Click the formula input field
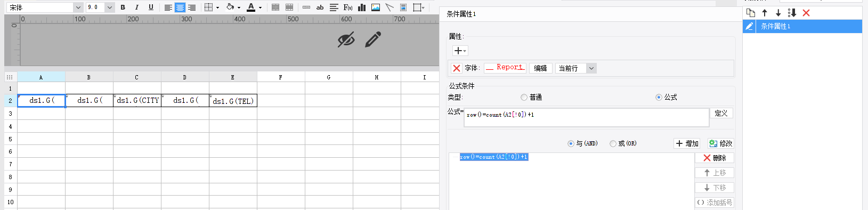 (x=586, y=117)
